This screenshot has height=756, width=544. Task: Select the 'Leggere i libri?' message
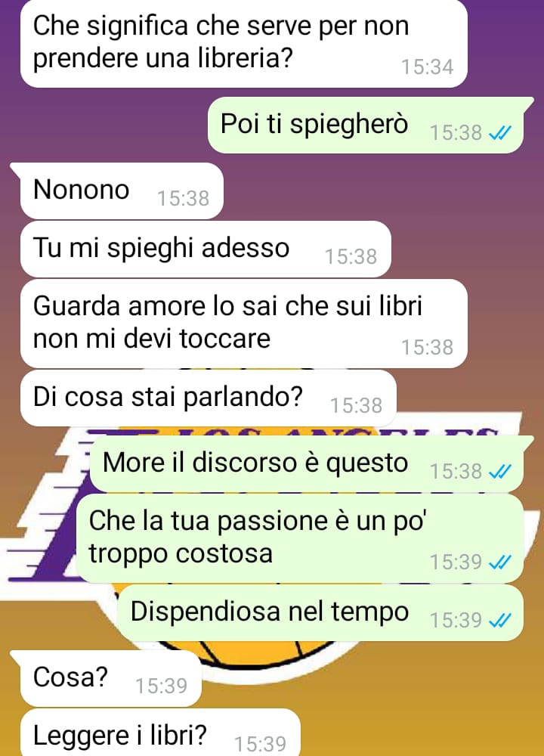tap(160, 733)
